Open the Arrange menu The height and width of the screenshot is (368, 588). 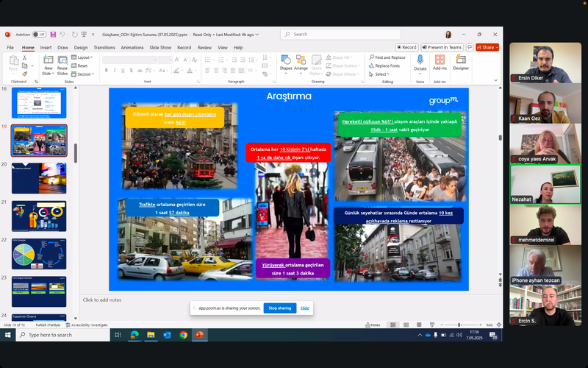[x=301, y=64]
